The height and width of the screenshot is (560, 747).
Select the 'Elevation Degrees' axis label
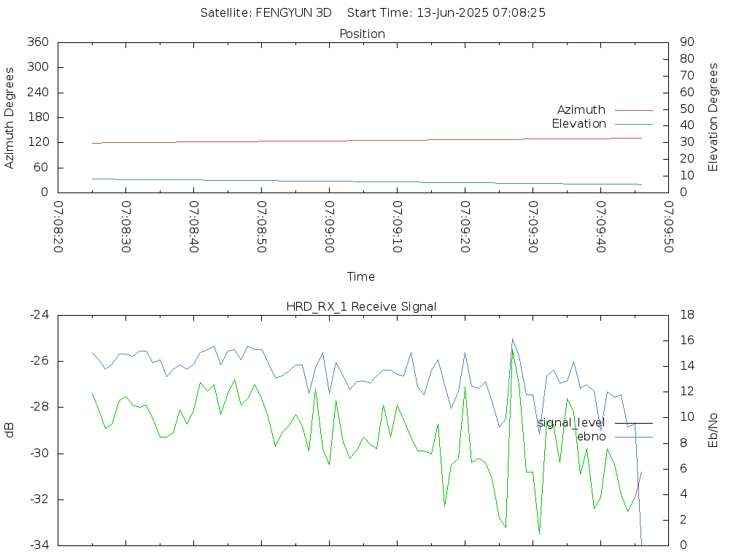click(x=713, y=117)
